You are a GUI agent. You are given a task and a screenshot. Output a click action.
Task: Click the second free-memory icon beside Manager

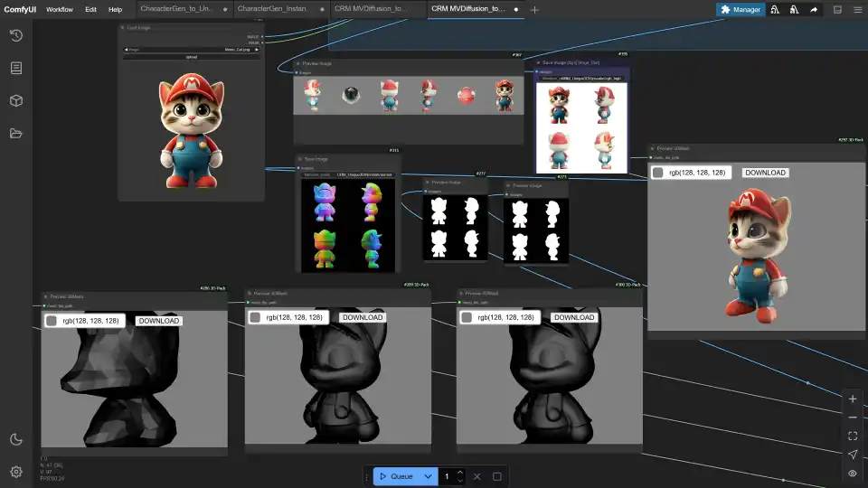(795, 9)
